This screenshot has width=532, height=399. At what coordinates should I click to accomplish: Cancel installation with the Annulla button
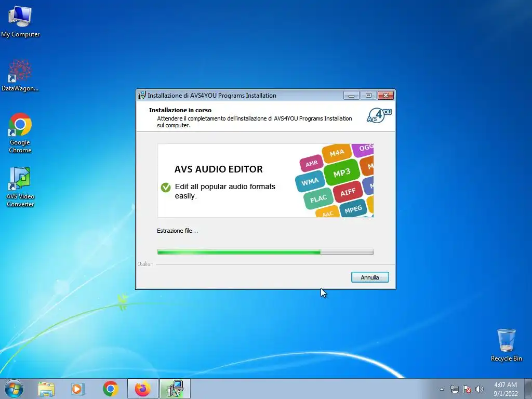coord(370,277)
